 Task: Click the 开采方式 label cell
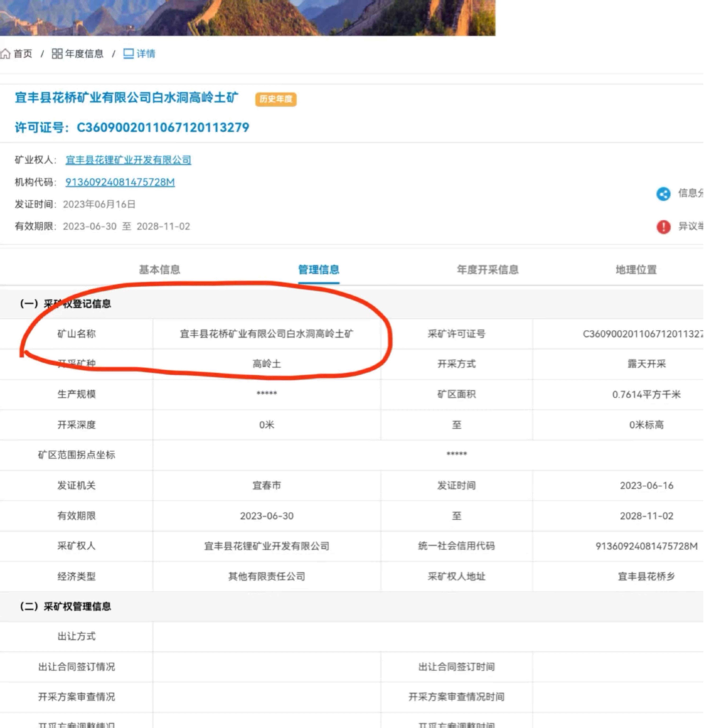click(457, 364)
